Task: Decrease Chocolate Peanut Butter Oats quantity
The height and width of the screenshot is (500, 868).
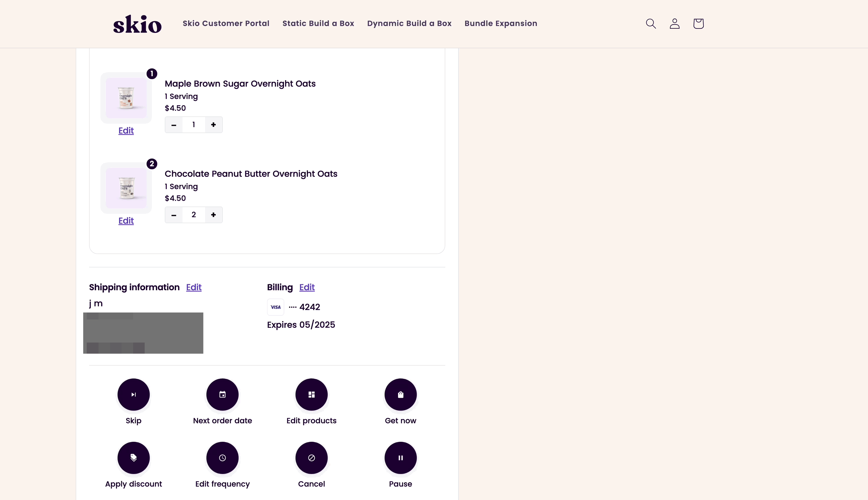Action: coord(174,215)
